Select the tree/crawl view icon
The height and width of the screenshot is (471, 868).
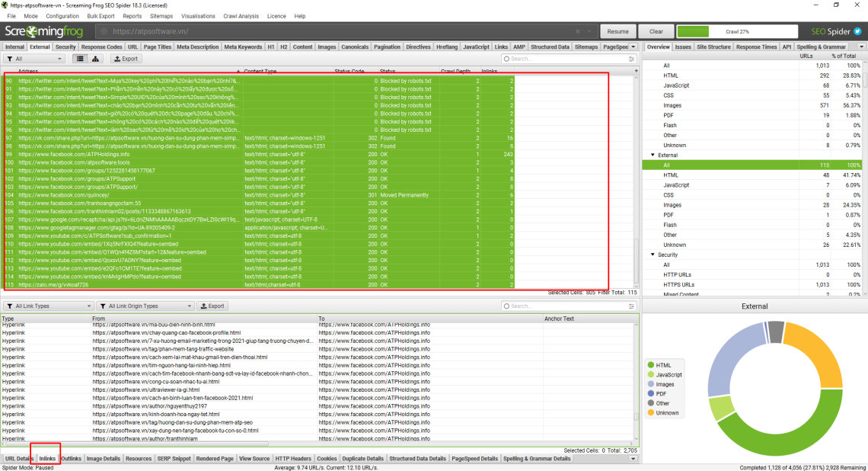(95, 59)
